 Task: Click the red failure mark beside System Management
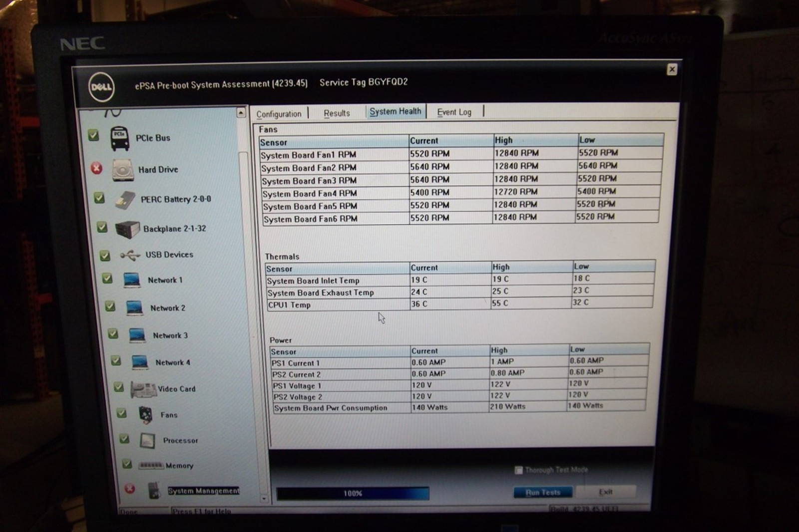point(130,489)
